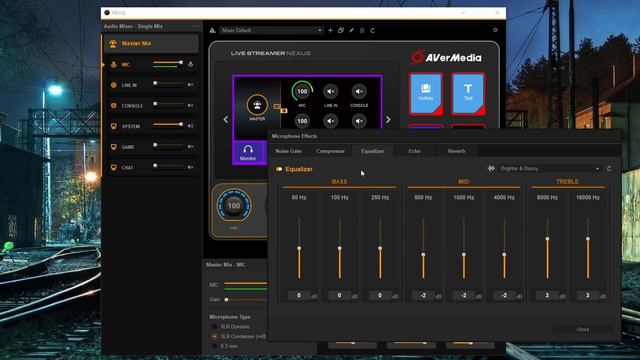
Task: Click the CHAT channel icon
Action: [x=113, y=167]
